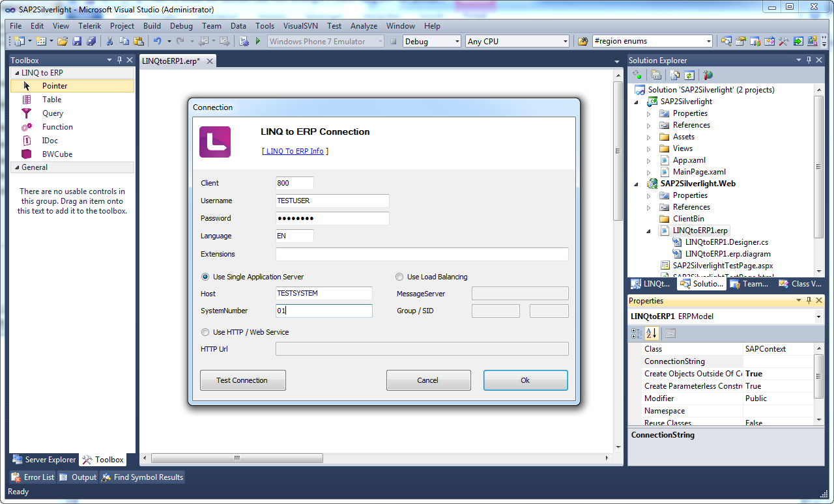Switch to the Error List tab
The width and height of the screenshot is (834, 504).
(x=33, y=477)
